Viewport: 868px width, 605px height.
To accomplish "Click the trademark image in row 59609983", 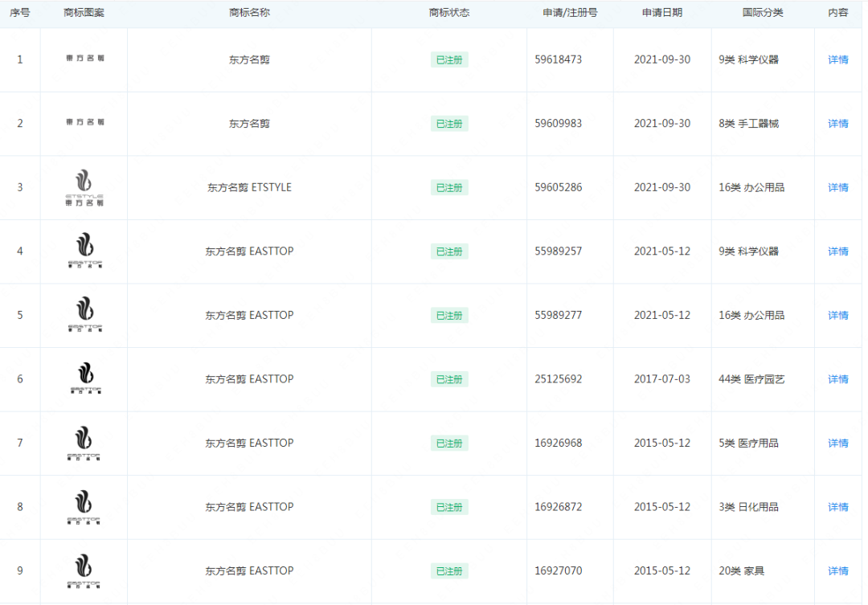I will 84,122.
